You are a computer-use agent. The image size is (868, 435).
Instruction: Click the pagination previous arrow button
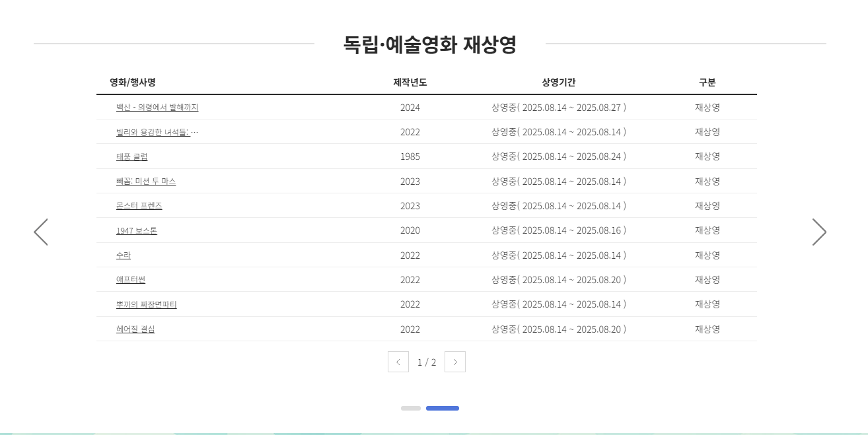(398, 362)
